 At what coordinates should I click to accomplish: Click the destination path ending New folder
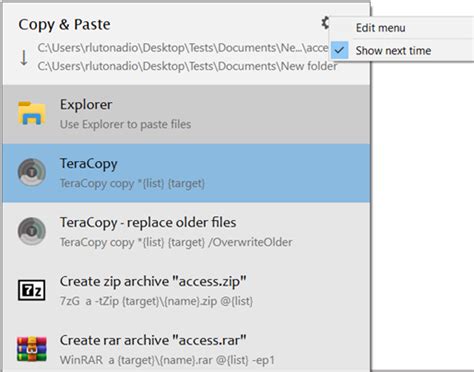[187, 66]
